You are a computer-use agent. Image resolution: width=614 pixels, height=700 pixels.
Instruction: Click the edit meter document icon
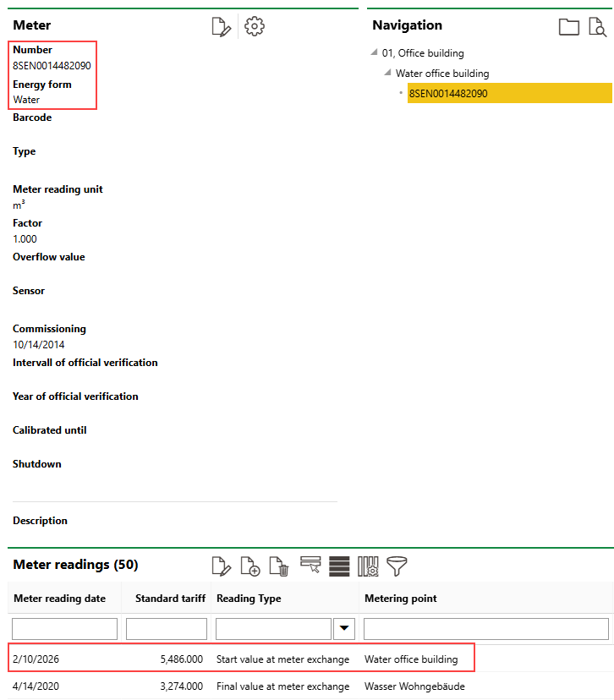tap(221, 27)
